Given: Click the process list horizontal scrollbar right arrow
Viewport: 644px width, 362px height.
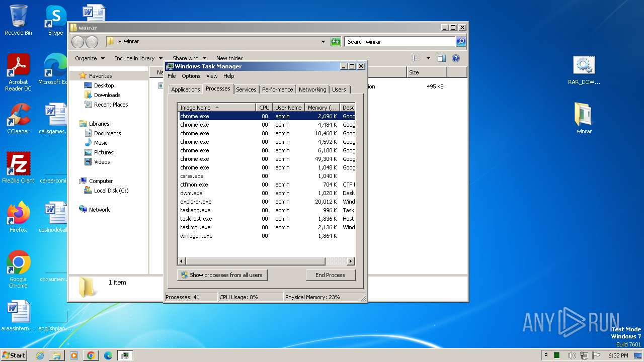Looking at the screenshot, I should coord(351,261).
